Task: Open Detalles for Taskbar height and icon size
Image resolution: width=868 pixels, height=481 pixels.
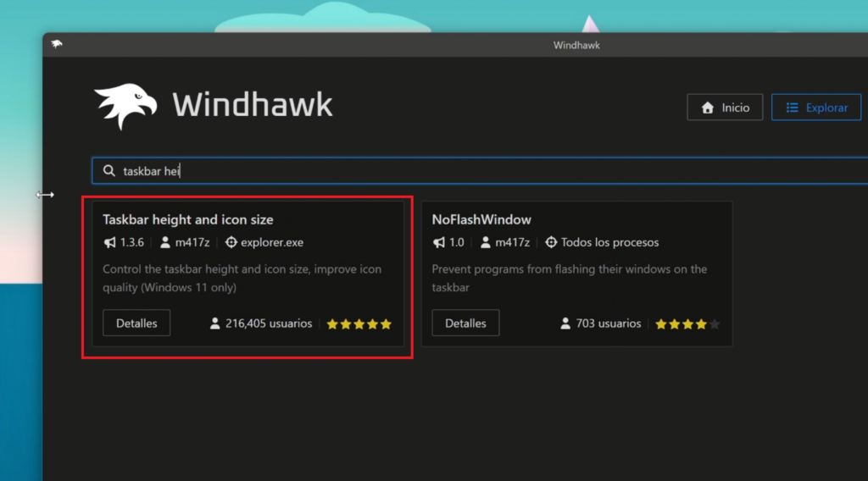Action: click(136, 323)
